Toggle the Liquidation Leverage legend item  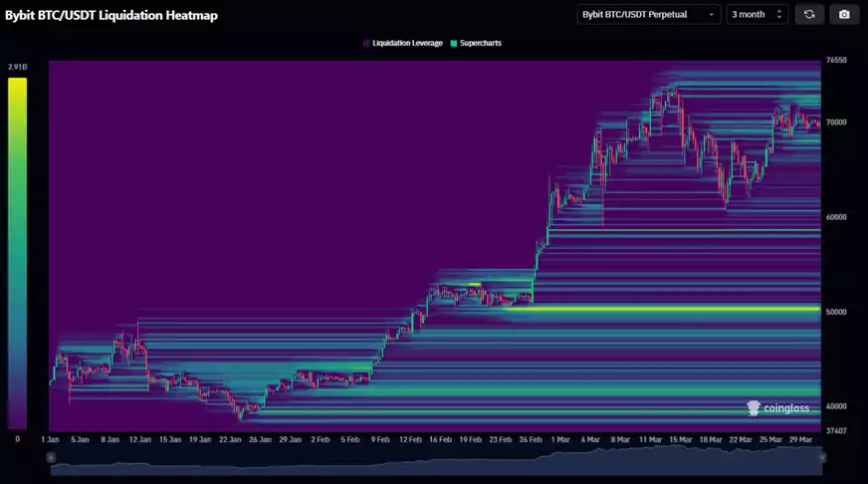[x=403, y=43]
